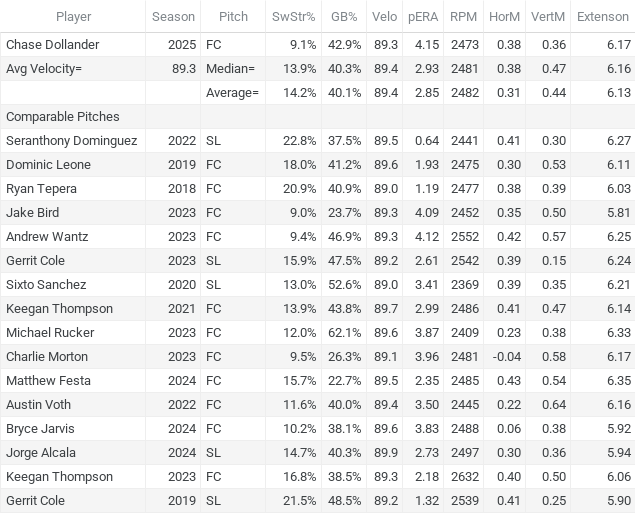The image size is (635, 520).
Task: Sort by the Player column header
Action: 73,17
